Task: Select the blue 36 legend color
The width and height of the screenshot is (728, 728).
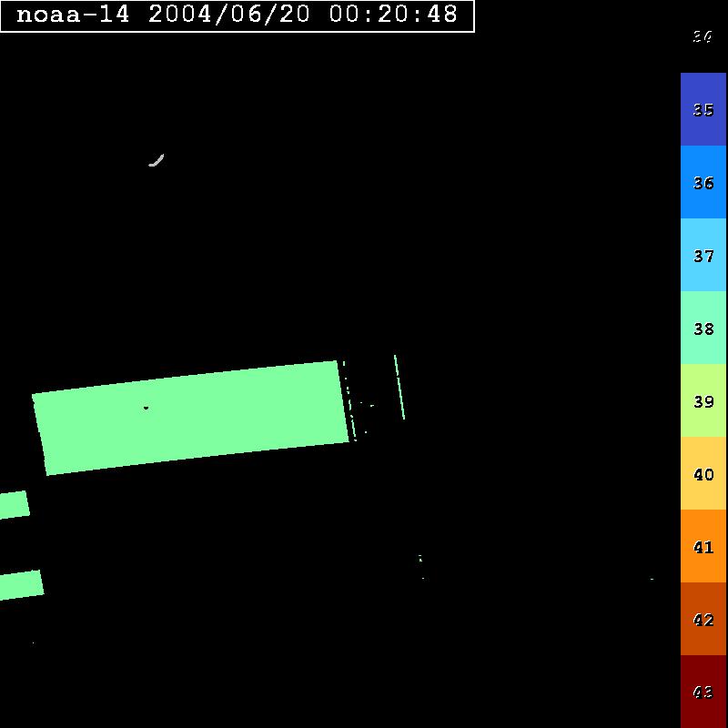Action: coord(703,182)
